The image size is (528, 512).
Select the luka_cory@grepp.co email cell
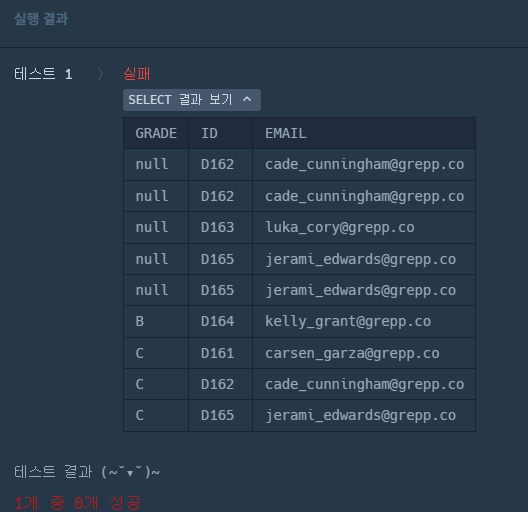(364, 227)
